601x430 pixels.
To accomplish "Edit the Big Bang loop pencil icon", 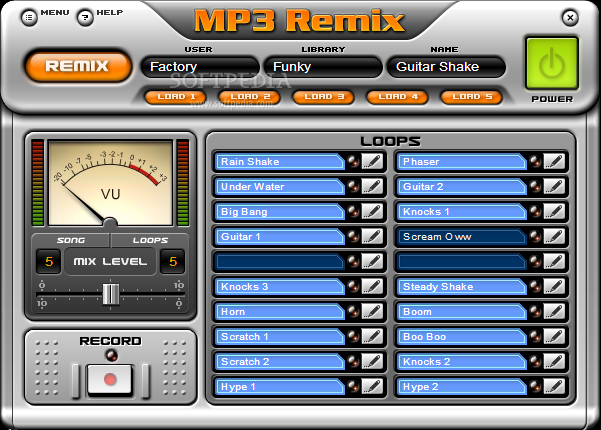I will 372,212.
